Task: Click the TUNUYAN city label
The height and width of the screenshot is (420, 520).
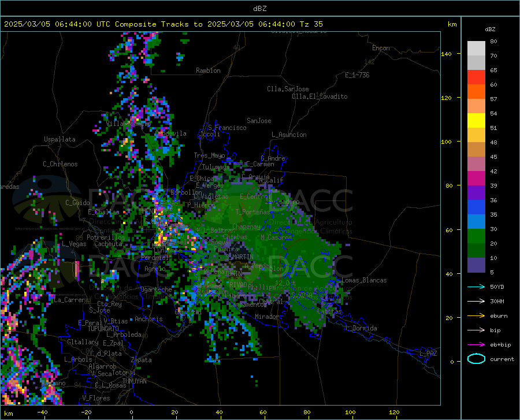Action: point(134,381)
